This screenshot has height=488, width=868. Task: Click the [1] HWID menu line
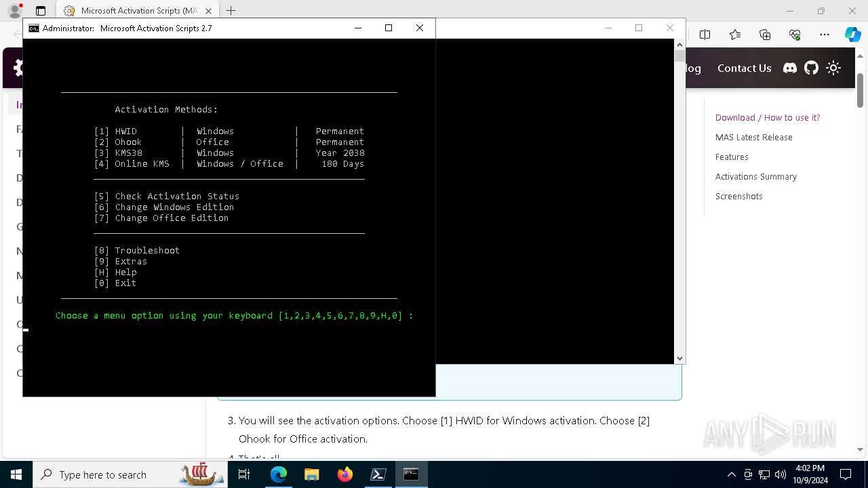click(x=229, y=131)
